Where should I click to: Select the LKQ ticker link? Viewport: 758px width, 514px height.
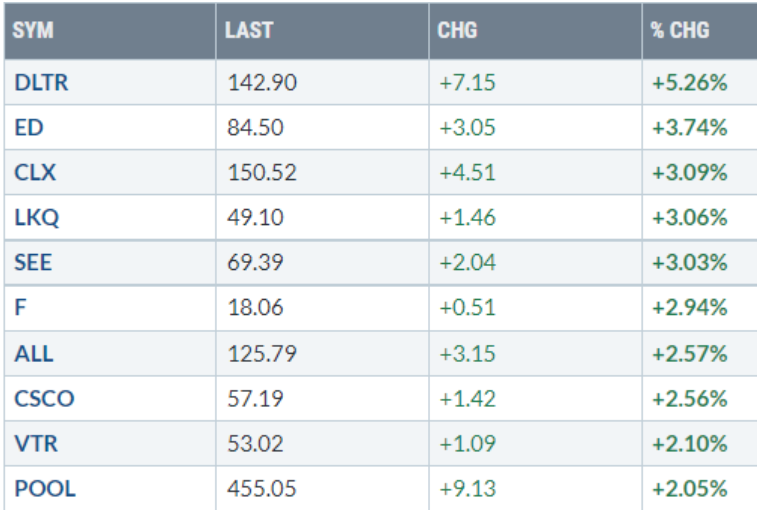(36, 216)
